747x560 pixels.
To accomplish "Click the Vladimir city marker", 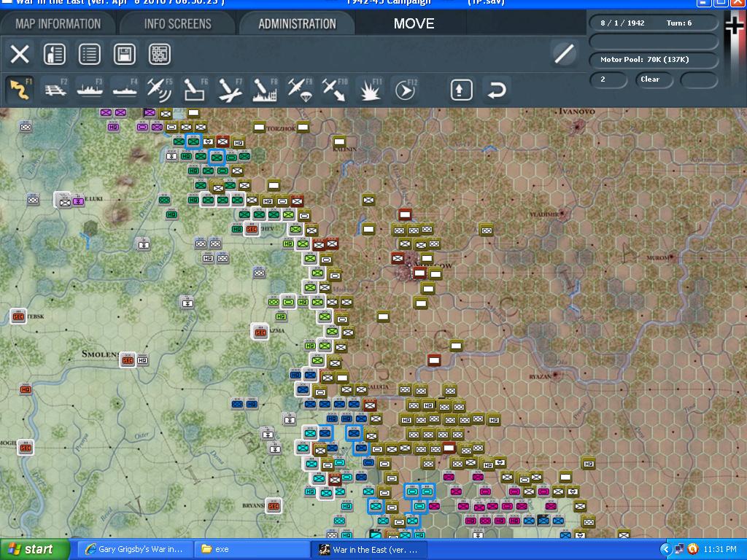I will (x=562, y=213).
